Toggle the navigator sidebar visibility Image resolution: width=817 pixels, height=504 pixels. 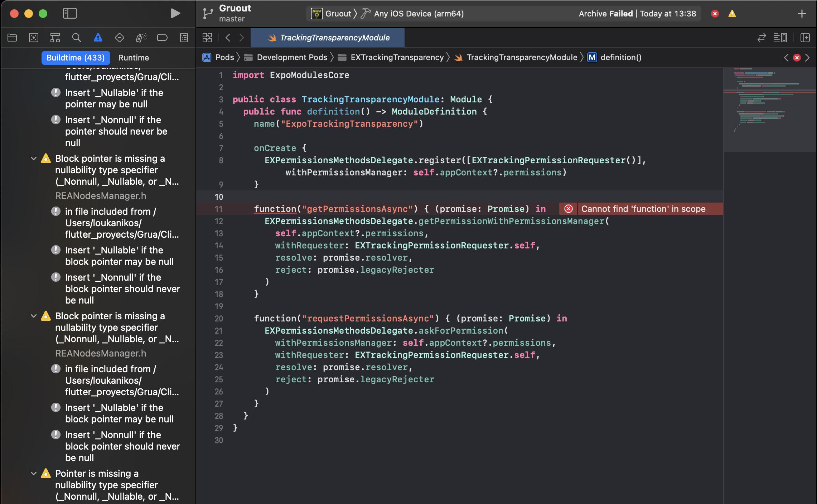coord(70,14)
